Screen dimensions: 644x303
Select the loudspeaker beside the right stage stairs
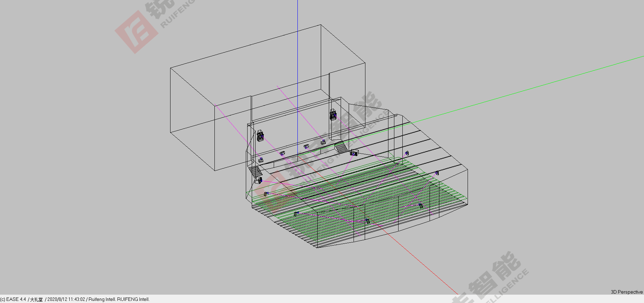click(x=354, y=153)
